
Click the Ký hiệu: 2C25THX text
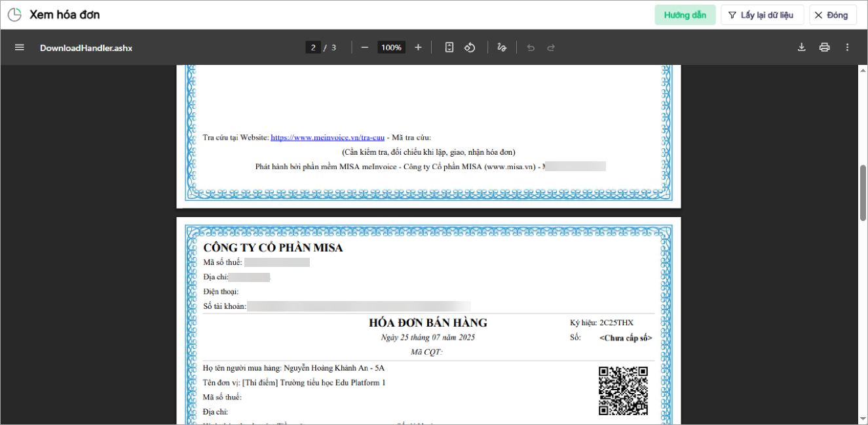click(x=602, y=323)
